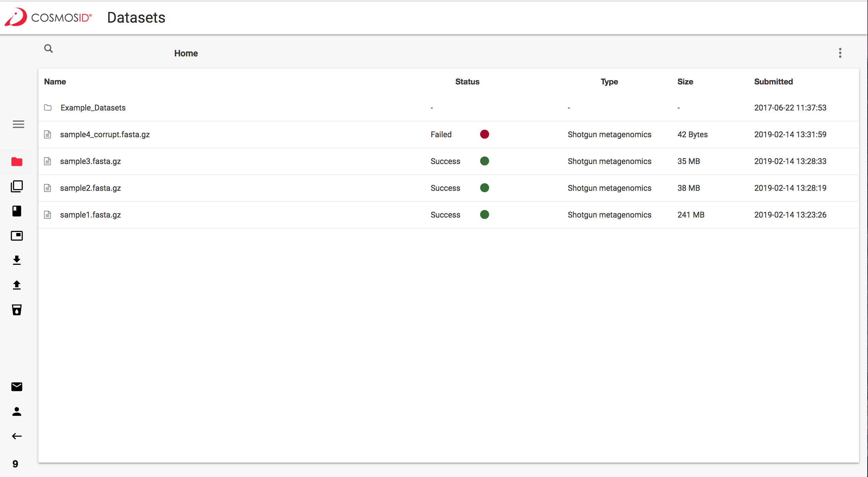The height and width of the screenshot is (477, 868).
Task: Open the trash via sidebar icon
Action: (17, 310)
